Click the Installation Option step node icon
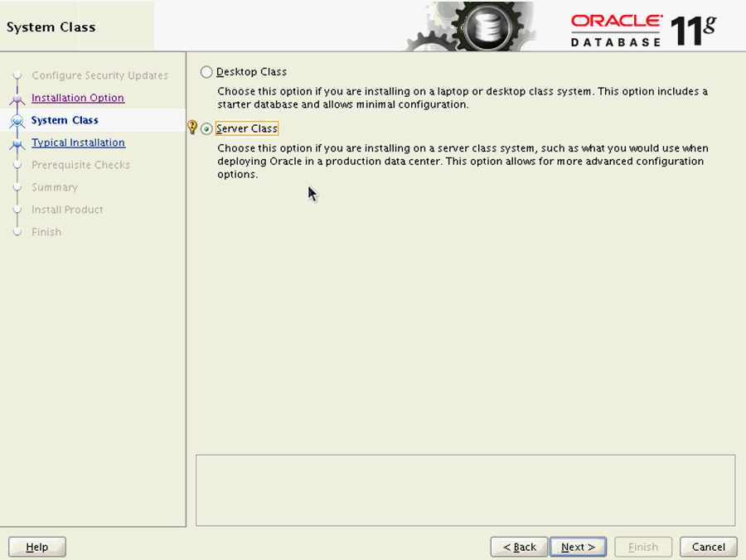Screen dimensions: 746x560 coord(17,99)
